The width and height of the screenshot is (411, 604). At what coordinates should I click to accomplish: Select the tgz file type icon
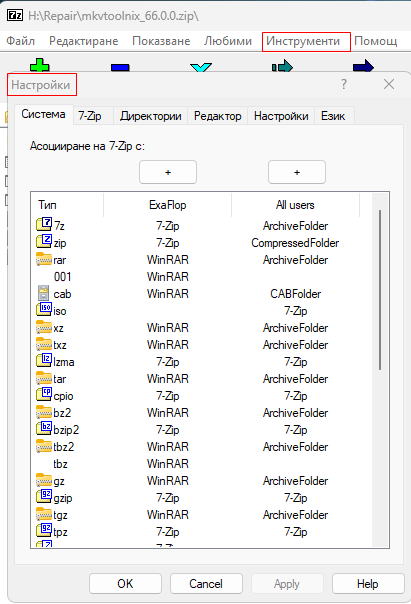tap(44, 514)
